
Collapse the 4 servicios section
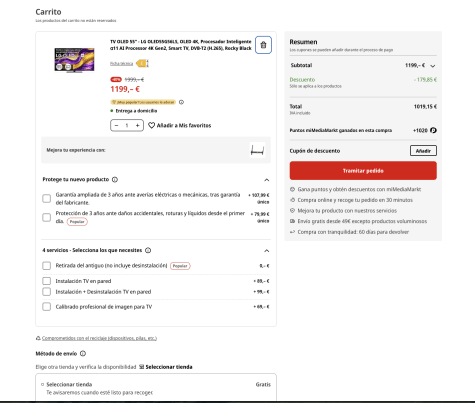point(267,251)
